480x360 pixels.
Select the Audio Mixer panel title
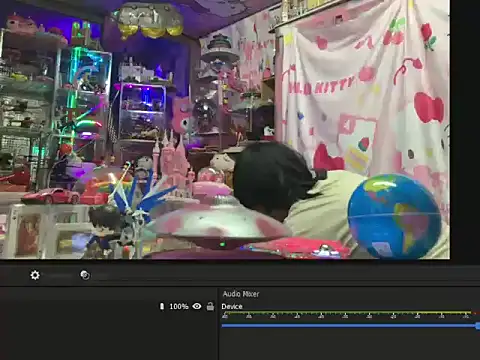click(x=241, y=294)
